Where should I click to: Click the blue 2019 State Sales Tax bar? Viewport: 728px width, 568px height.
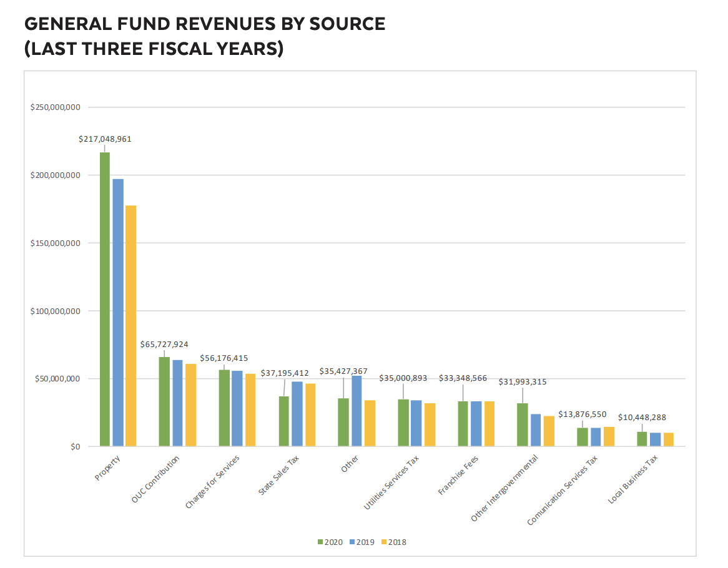297,414
